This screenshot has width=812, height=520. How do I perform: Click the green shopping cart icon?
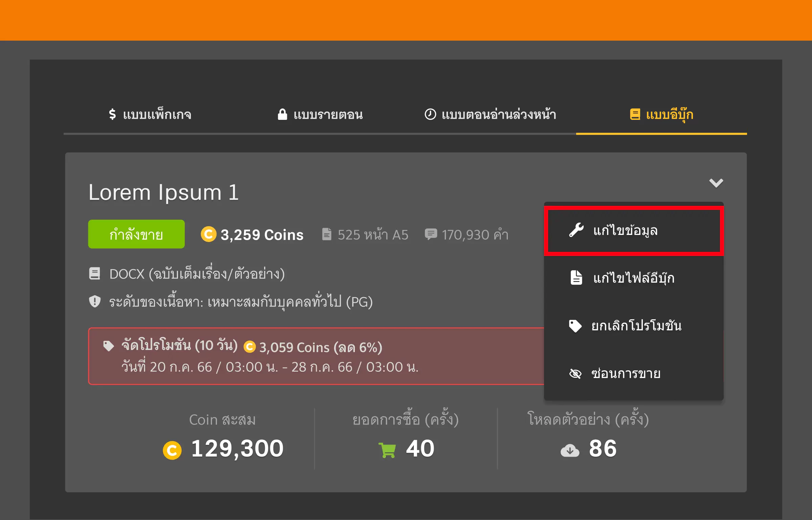(387, 450)
